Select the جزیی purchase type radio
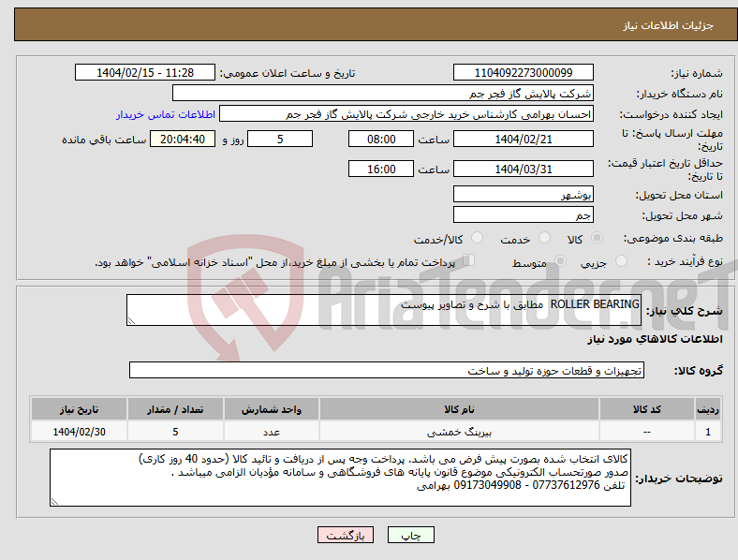The image size is (738, 560). [621, 261]
